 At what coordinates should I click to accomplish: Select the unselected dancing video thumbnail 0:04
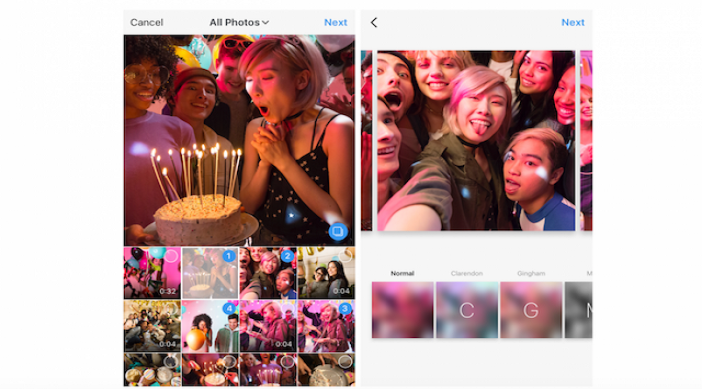[x=268, y=326]
